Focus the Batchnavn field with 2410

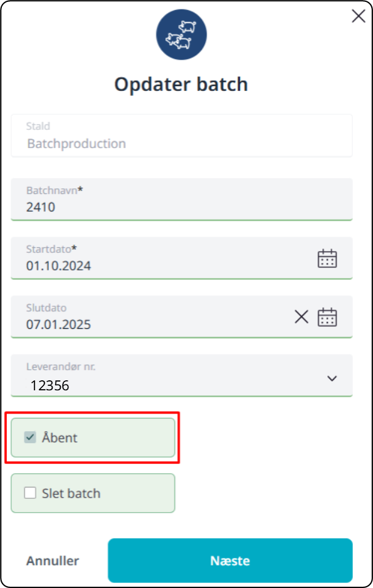click(182, 200)
